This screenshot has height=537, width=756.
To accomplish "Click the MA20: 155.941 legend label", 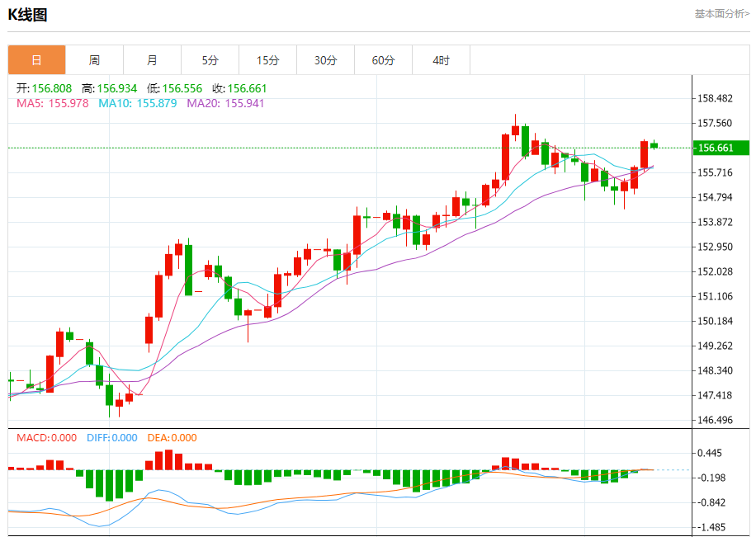I will 225,103.
